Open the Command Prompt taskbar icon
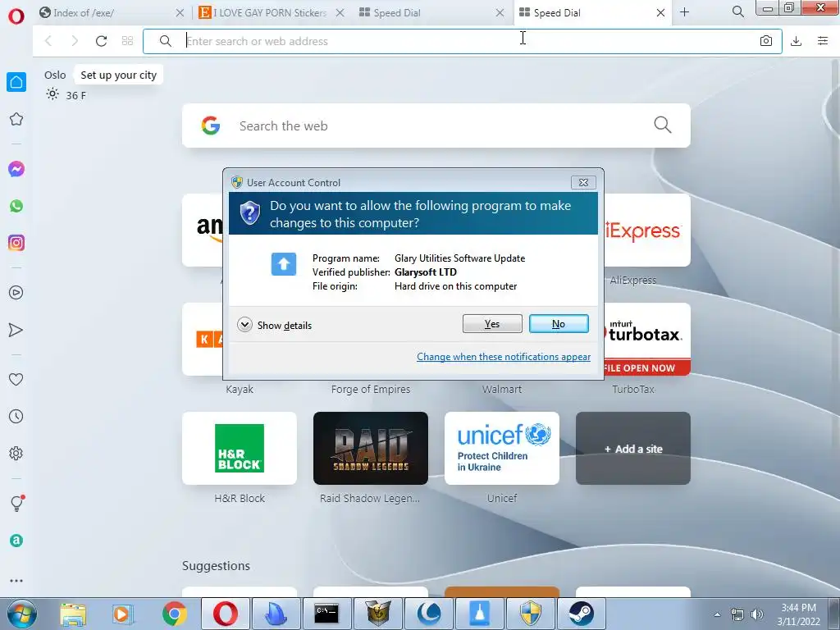The image size is (840, 630). [326, 614]
